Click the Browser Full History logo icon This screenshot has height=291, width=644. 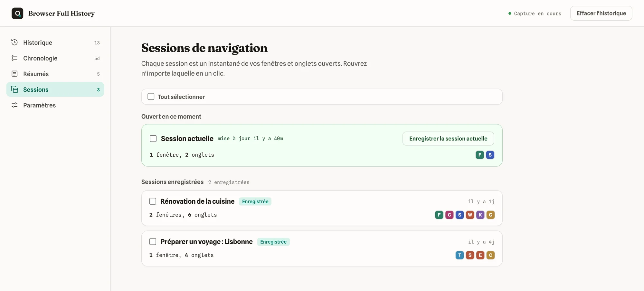pos(17,14)
